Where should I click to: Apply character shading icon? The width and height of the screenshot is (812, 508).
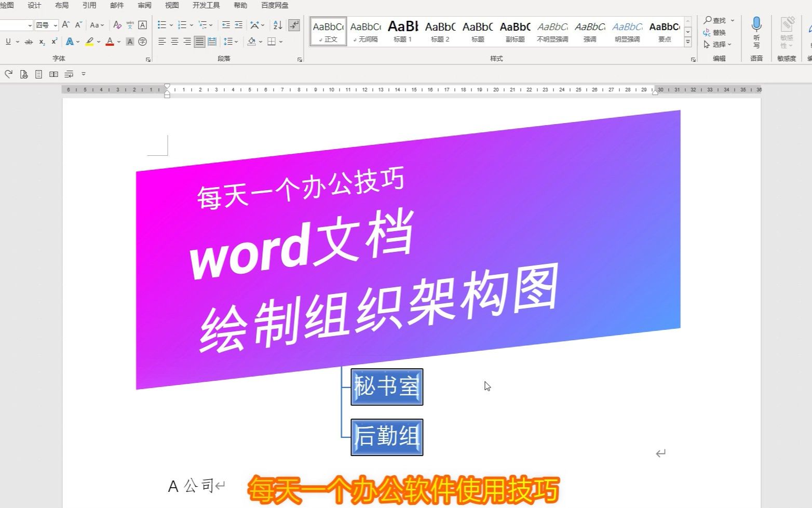tap(130, 42)
